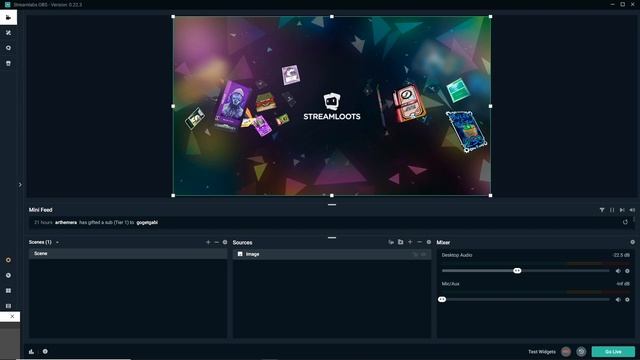Select the Scene row in Scenes list
640x360 pixels.
point(128,253)
